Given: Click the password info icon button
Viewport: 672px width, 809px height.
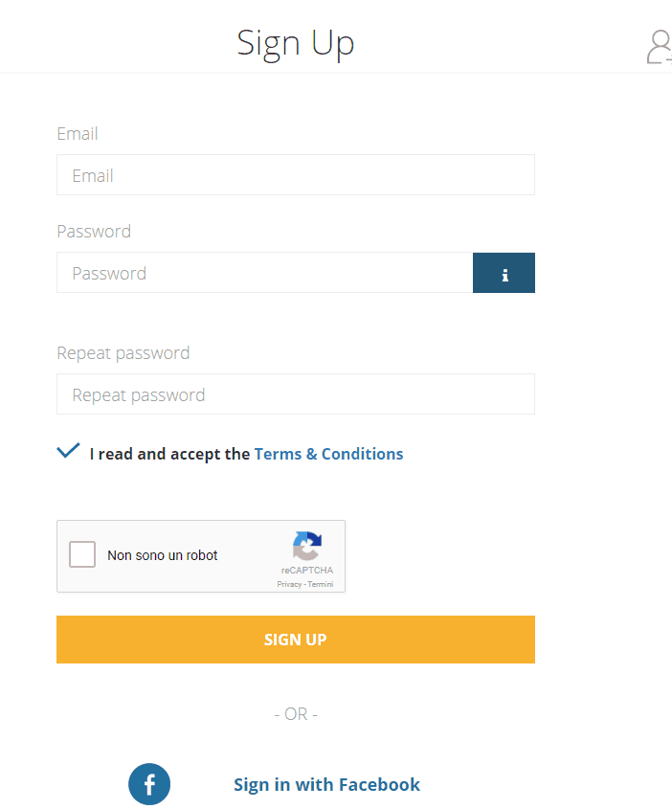Looking at the screenshot, I should pos(504,273).
